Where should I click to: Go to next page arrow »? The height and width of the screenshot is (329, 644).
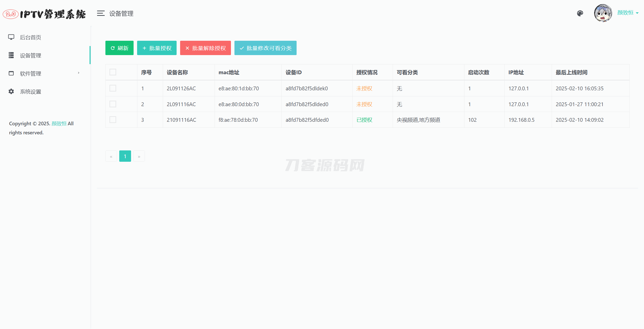point(139,156)
